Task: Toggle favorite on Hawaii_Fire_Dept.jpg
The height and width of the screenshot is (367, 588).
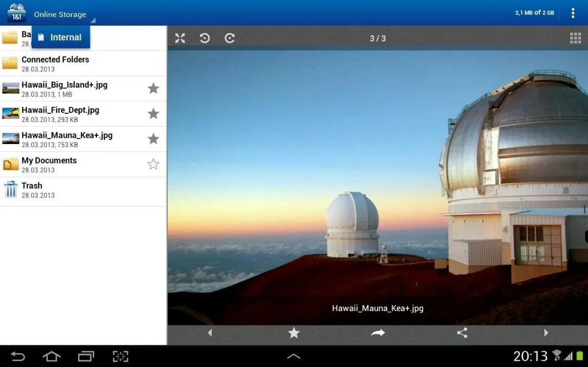Action: click(153, 114)
